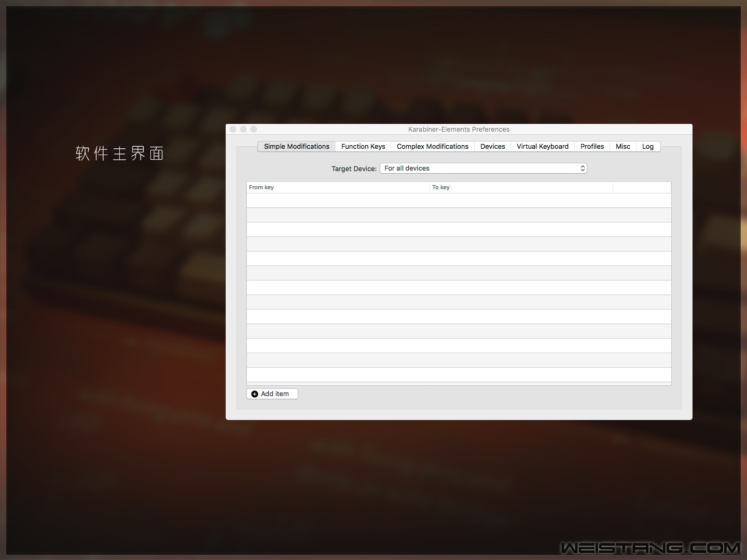
Task: Click the empty third column header
Action: point(642,188)
